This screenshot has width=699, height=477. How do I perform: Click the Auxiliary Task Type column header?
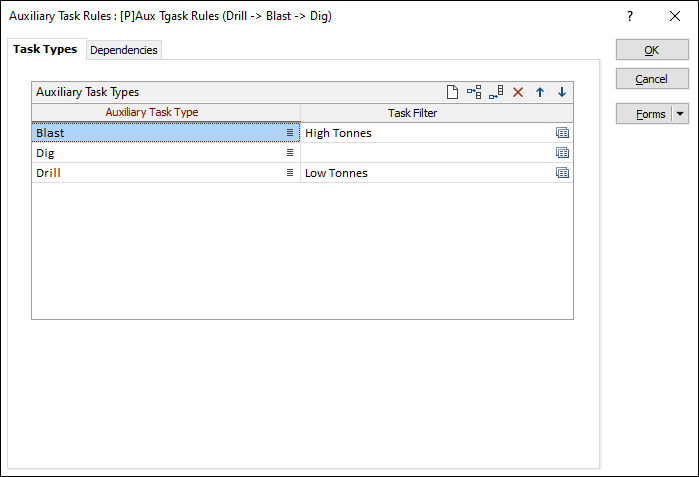[x=166, y=113]
